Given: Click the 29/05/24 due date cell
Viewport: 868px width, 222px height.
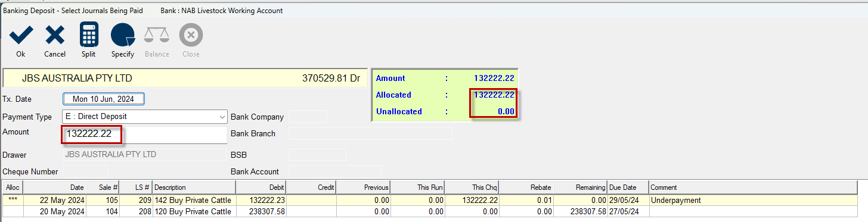Looking at the screenshot, I should pos(628,201).
